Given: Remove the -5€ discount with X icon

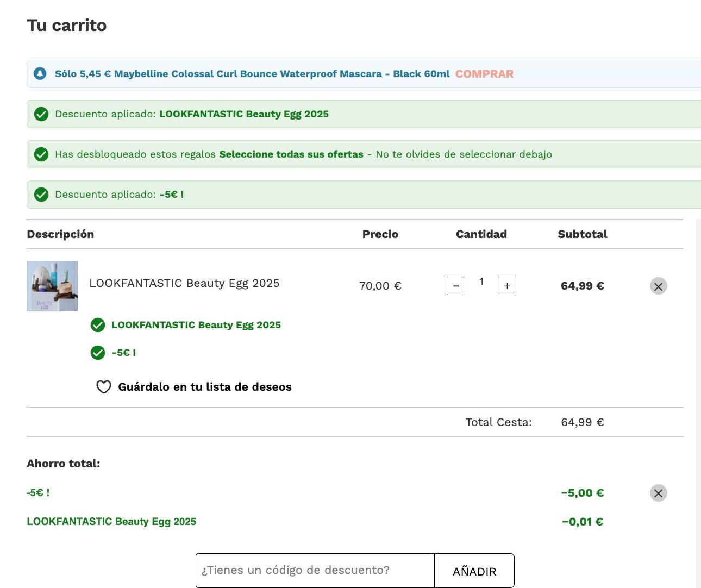Looking at the screenshot, I should pos(658,493).
